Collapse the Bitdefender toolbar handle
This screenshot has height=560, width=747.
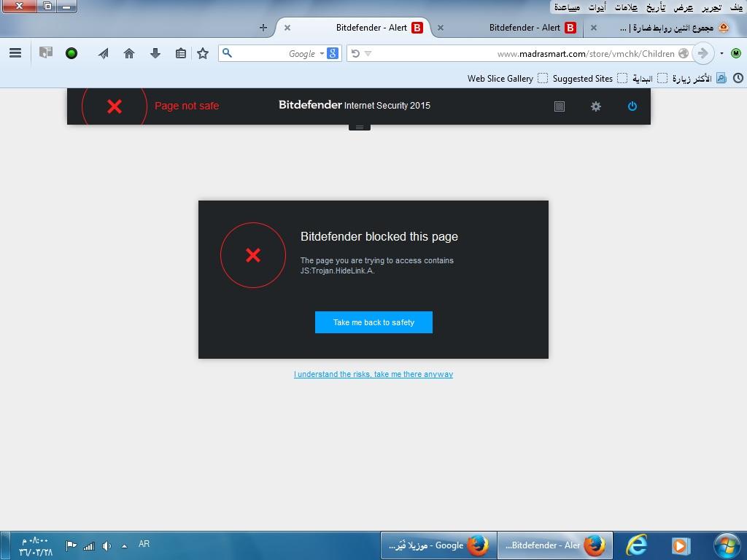[360, 127]
